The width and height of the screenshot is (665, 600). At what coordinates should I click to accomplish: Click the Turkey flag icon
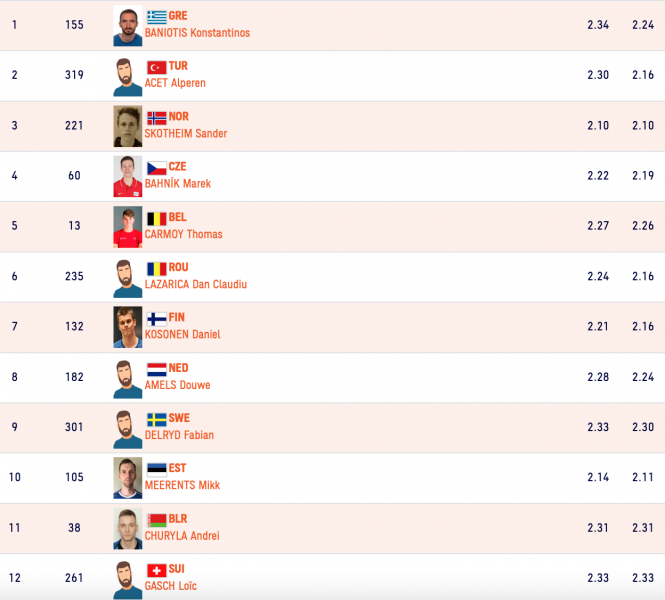(156, 67)
